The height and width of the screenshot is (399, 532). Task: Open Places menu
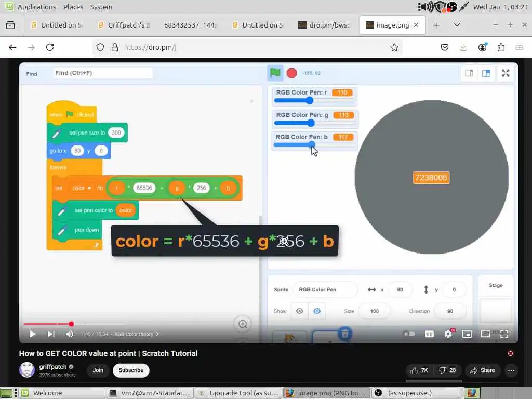click(x=73, y=7)
